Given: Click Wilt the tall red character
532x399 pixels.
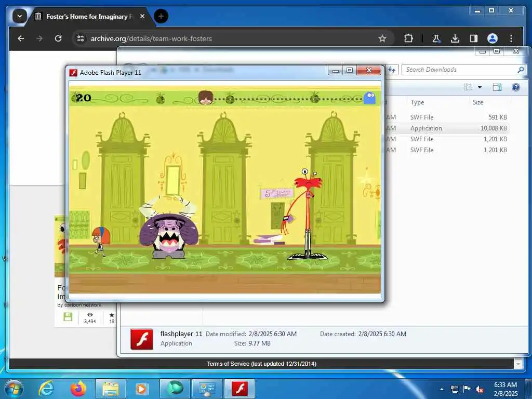Looking at the screenshot, I should tap(307, 214).
